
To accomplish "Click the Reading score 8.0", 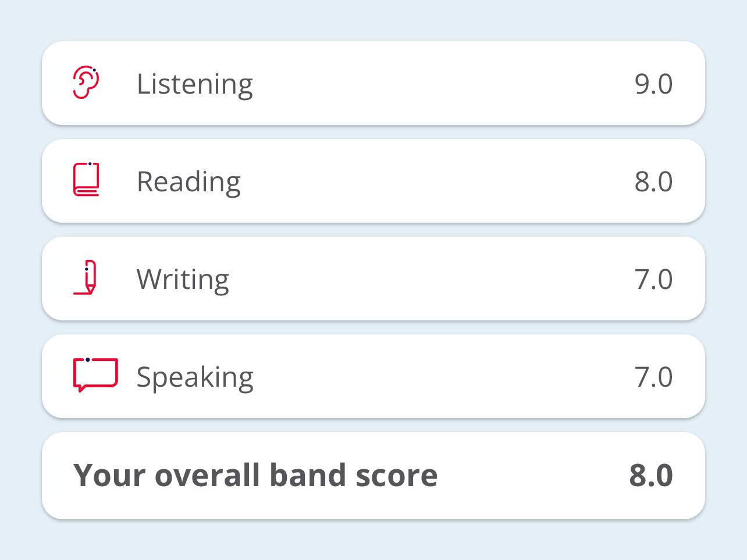I will pyautogui.click(x=653, y=181).
